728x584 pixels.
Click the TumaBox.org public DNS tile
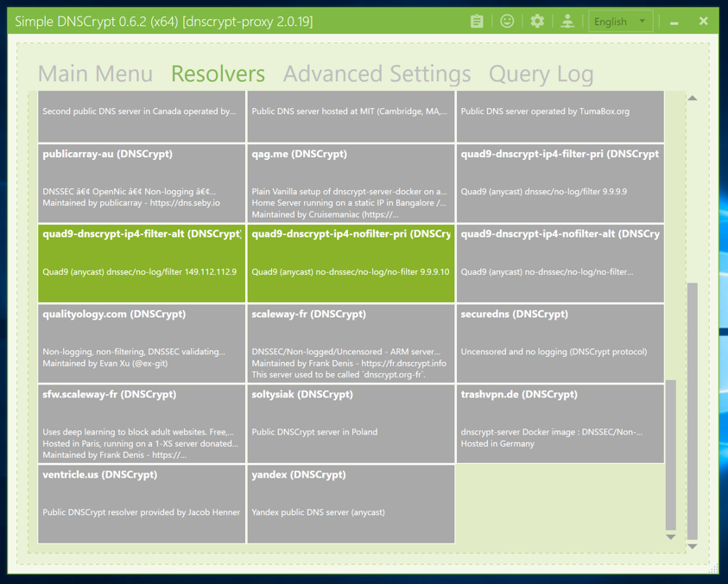click(560, 116)
